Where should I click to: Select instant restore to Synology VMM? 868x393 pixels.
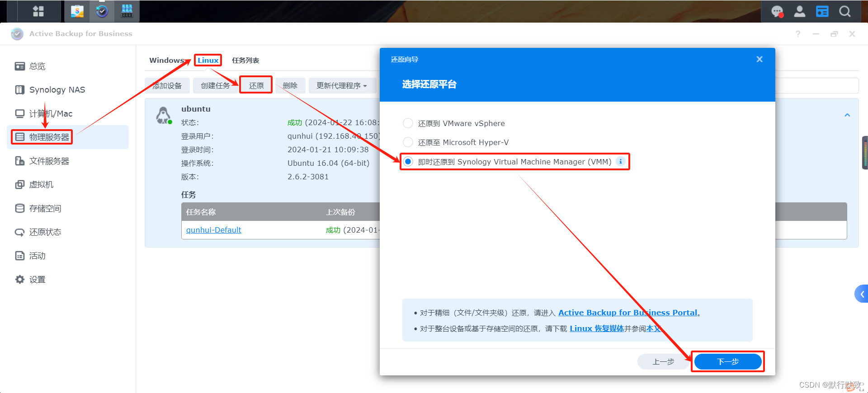pos(408,162)
